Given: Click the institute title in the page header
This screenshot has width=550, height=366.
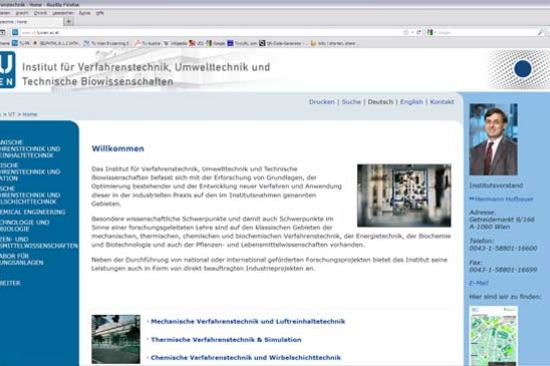Looking at the screenshot, I should coord(146,74).
